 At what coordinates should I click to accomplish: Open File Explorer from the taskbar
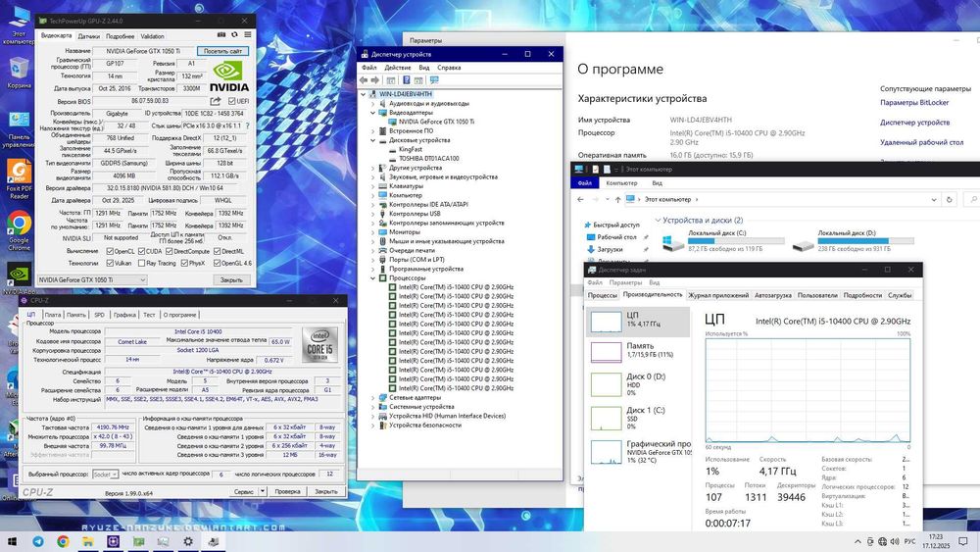pos(88,541)
